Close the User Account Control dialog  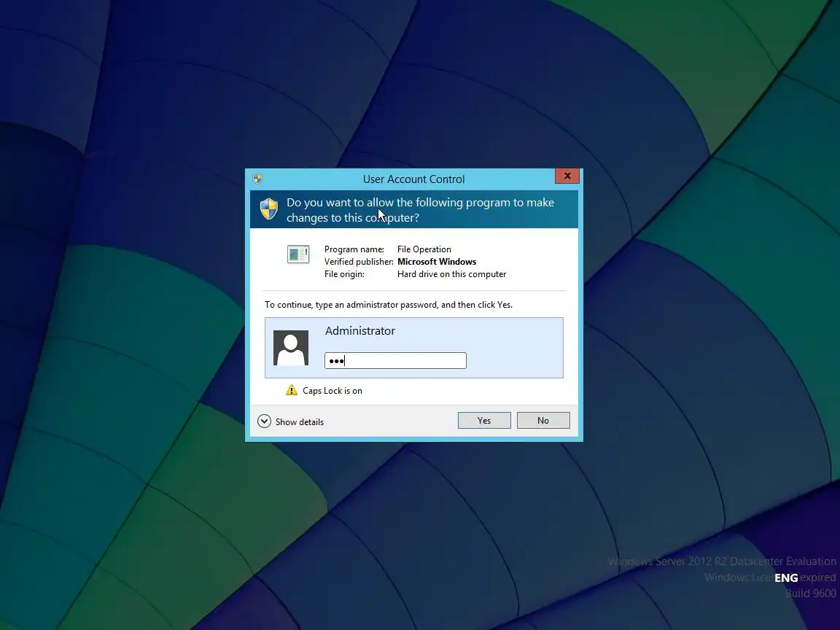[567, 176]
